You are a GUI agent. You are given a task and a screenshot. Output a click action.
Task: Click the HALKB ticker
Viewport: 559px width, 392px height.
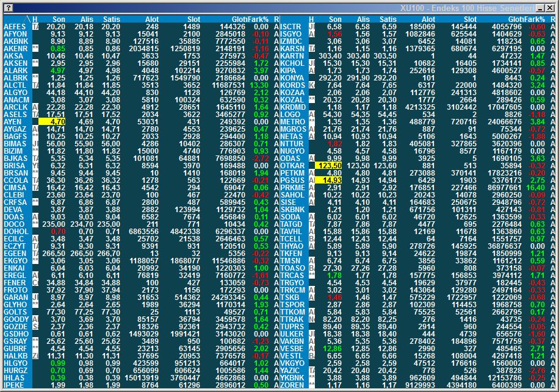[15, 356]
